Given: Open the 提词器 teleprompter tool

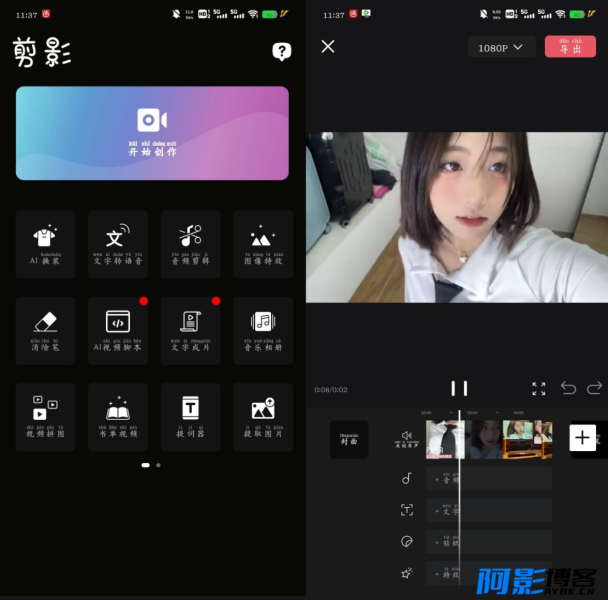Looking at the screenshot, I should (x=190, y=416).
